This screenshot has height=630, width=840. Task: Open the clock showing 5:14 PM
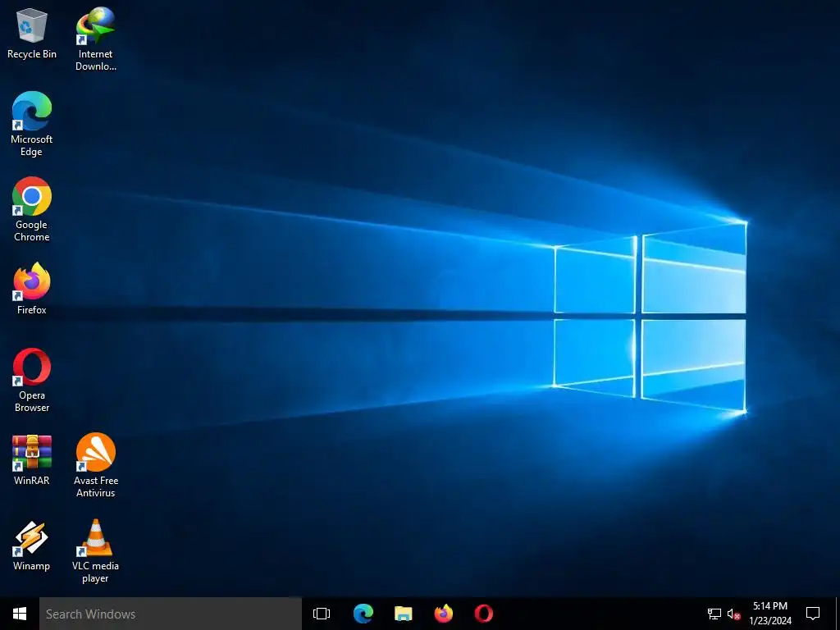pyautogui.click(x=770, y=614)
